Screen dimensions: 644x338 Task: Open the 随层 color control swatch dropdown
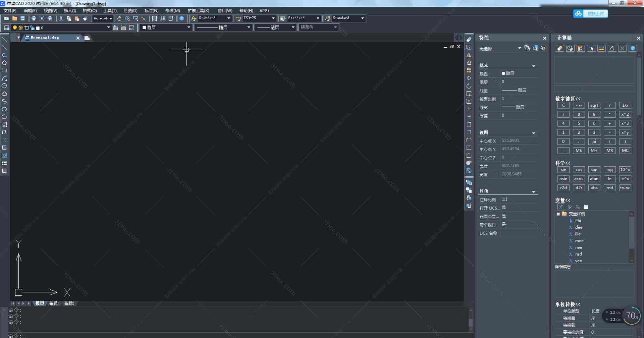(189, 27)
